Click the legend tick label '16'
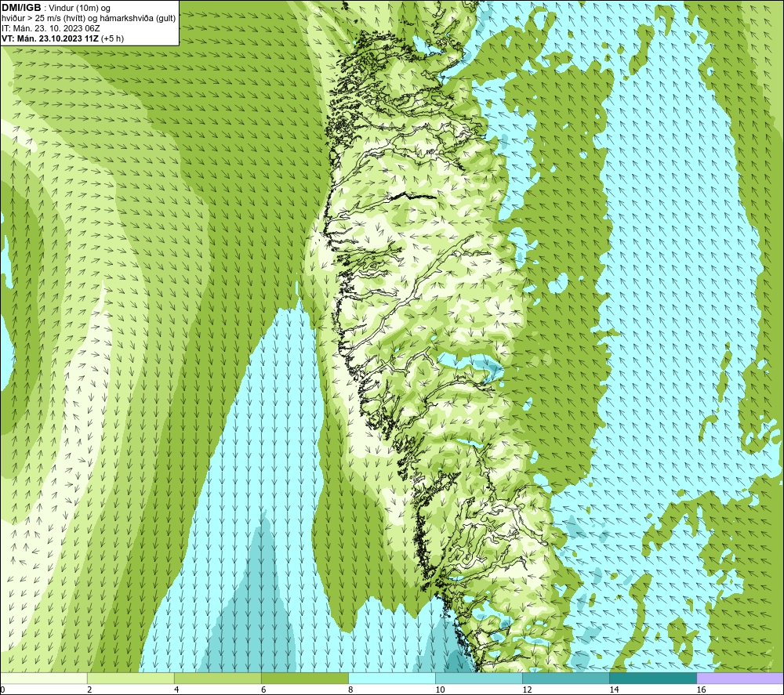Screen dimensions: 784x695 click(x=701, y=690)
